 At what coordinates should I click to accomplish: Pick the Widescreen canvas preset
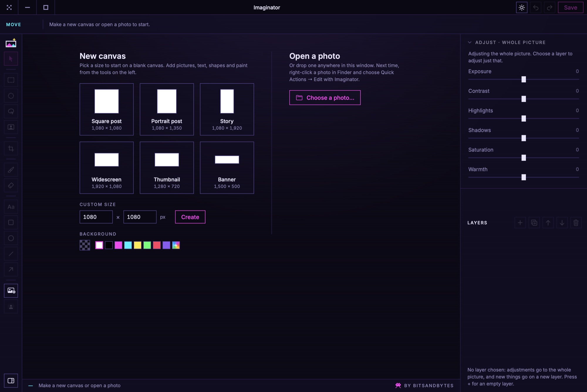coord(107,168)
